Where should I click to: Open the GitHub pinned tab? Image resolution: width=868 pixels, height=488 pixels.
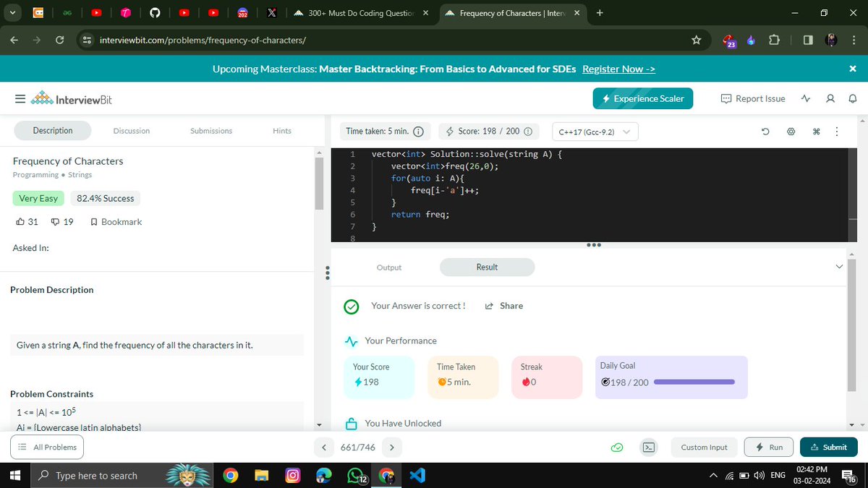pyautogui.click(x=153, y=13)
